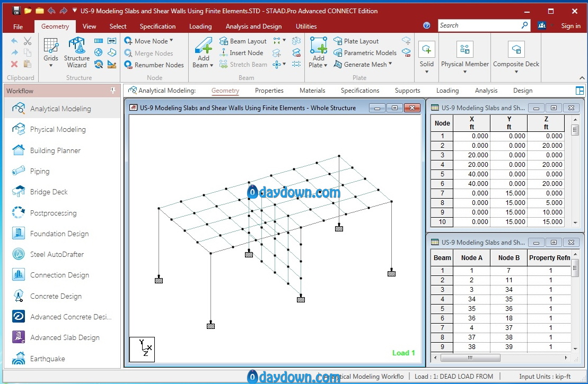
Task: Click the beam table horizontal scrollbar
Action: click(470, 358)
